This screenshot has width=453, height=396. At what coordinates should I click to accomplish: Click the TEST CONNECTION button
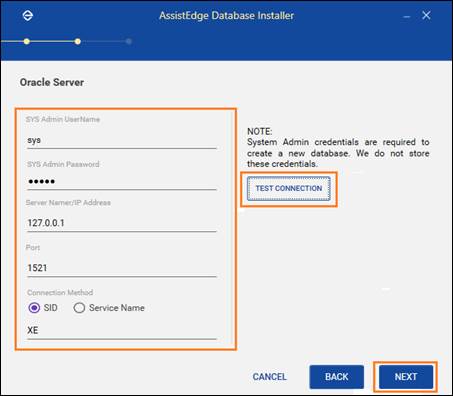[289, 188]
